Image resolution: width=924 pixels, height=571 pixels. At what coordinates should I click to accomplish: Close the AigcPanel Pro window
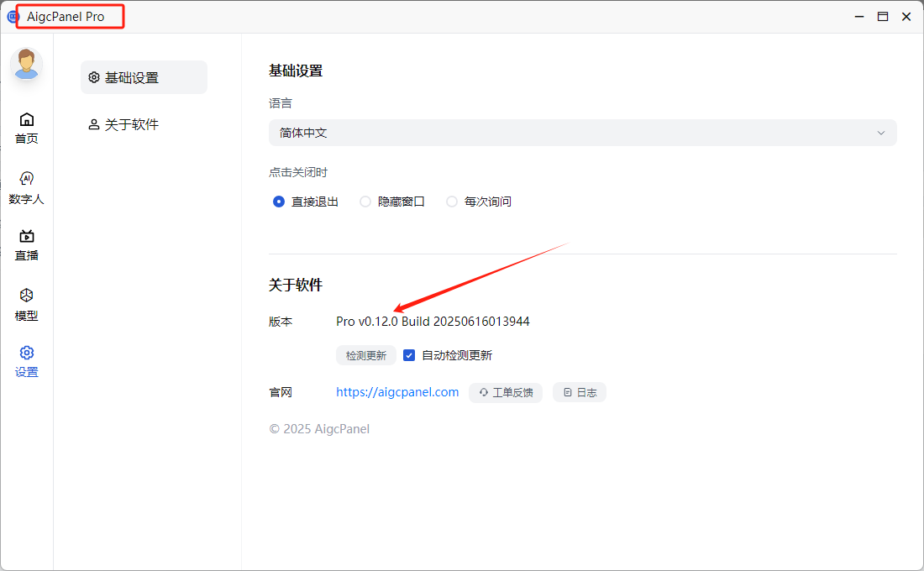(906, 17)
